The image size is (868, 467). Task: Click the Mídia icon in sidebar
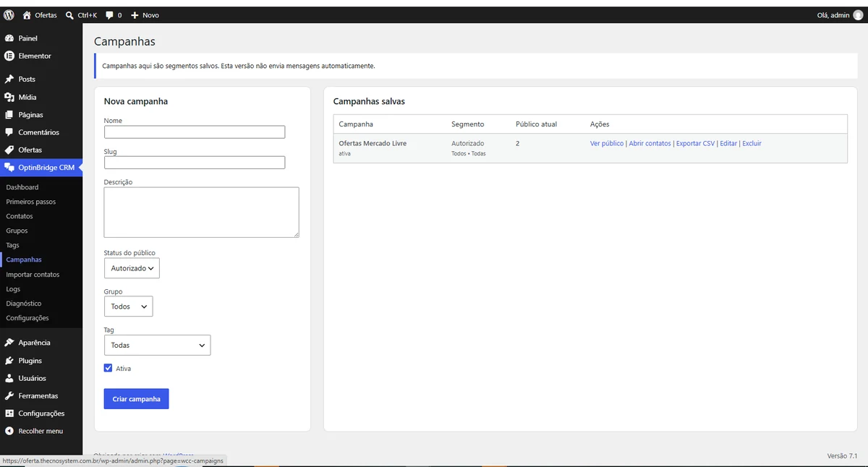tap(9, 97)
